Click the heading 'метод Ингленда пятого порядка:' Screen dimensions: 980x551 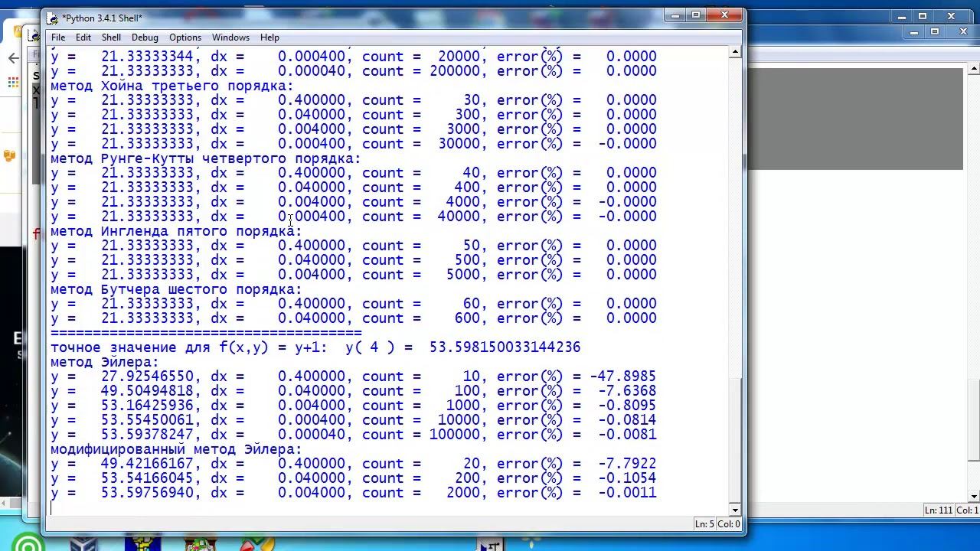pyautogui.click(x=176, y=231)
